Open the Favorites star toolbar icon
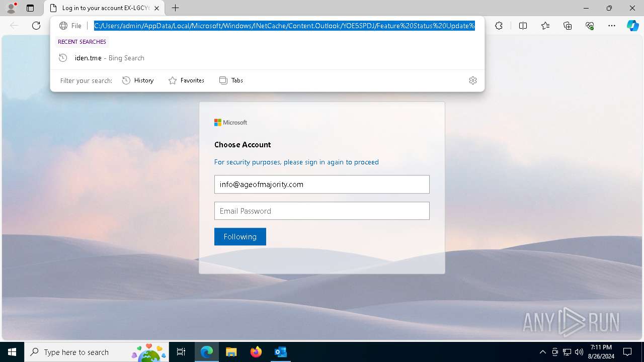 click(x=545, y=26)
